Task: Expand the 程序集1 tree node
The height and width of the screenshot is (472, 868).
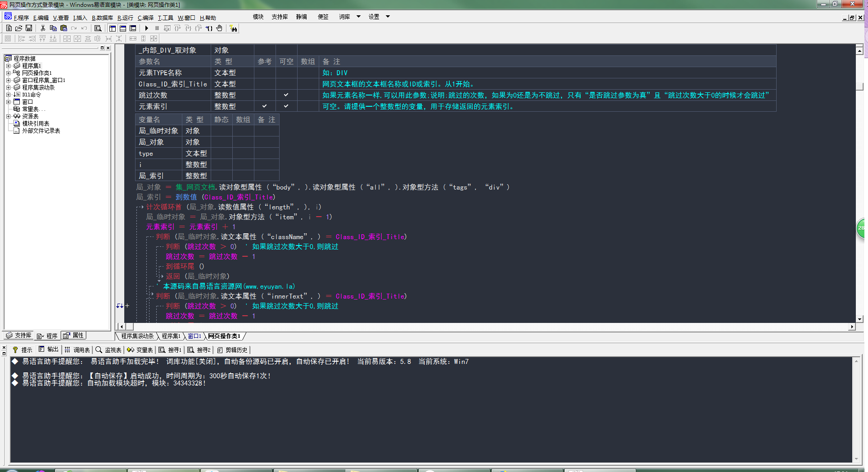Action: (x=8, y=66)
